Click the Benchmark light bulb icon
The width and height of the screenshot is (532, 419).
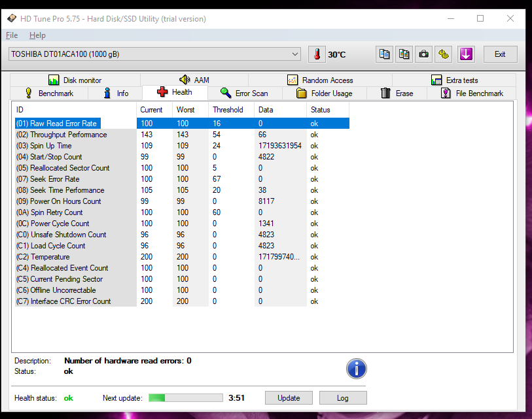[29, 93]
